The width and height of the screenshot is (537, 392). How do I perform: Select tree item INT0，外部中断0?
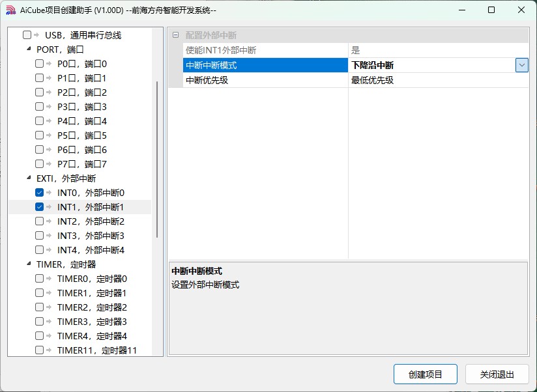coord(91,193)
